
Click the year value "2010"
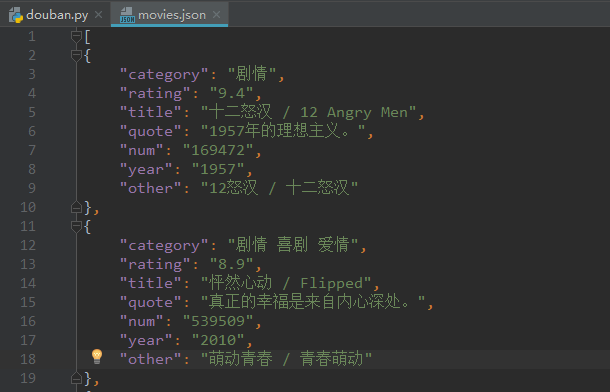(218, 340)
